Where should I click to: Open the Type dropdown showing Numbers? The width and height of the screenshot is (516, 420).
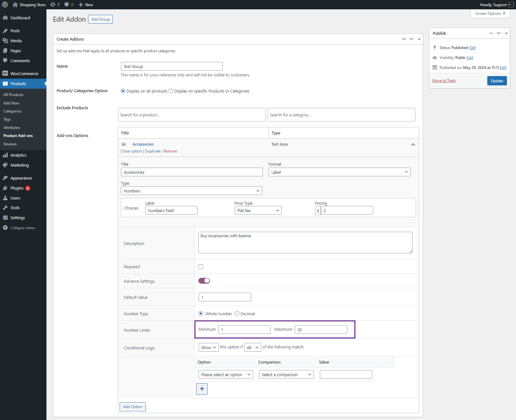[192, 191]
